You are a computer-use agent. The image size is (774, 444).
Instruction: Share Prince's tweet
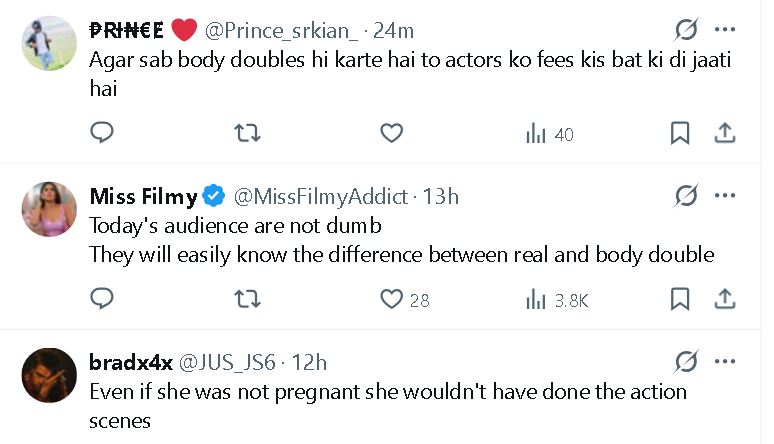pyautogui.click(x=726, y=133)
